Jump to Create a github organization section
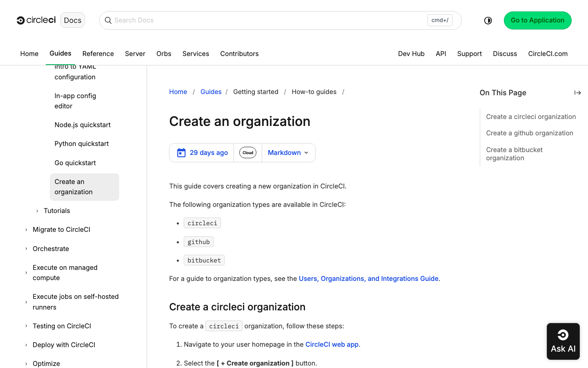The height and width of the screenshot is (368, 588). coord(530,133)
